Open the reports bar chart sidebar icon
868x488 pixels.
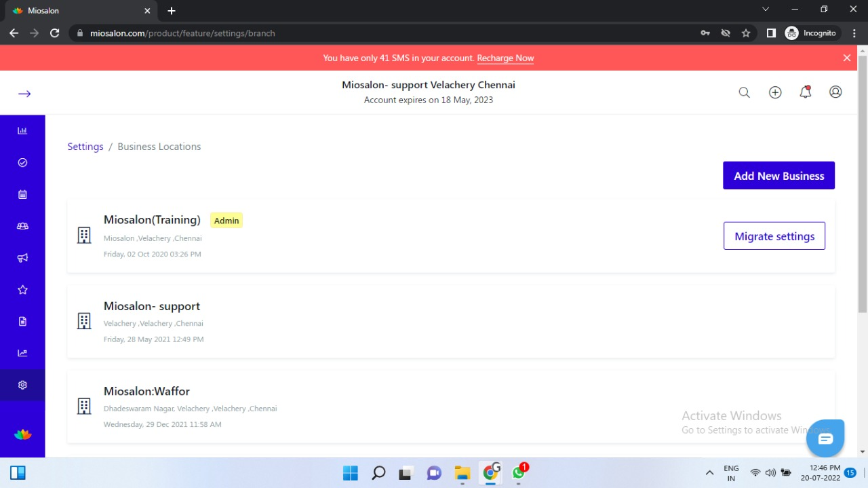point(22,130)
